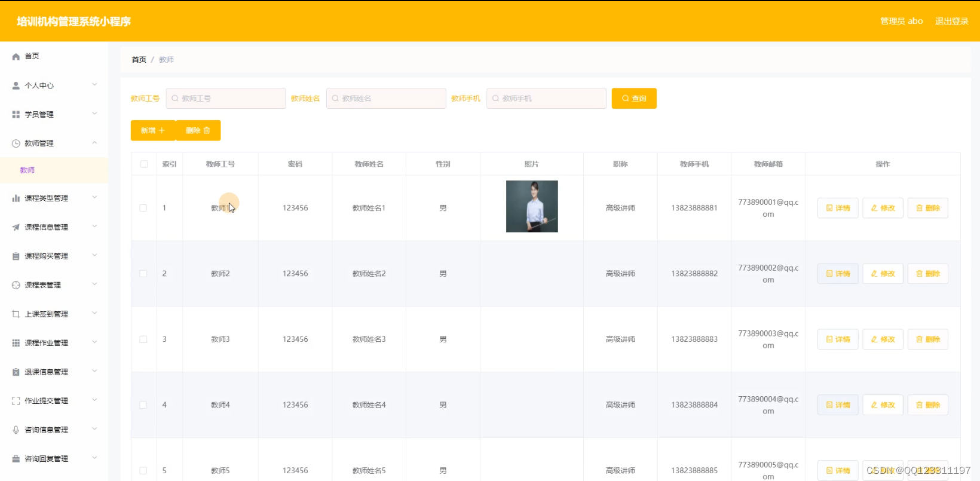Image resolution: width=980 pixels, height=481 pixels.
Task: Collapse the 教师管理 chevron
Action: coord(94,143)
